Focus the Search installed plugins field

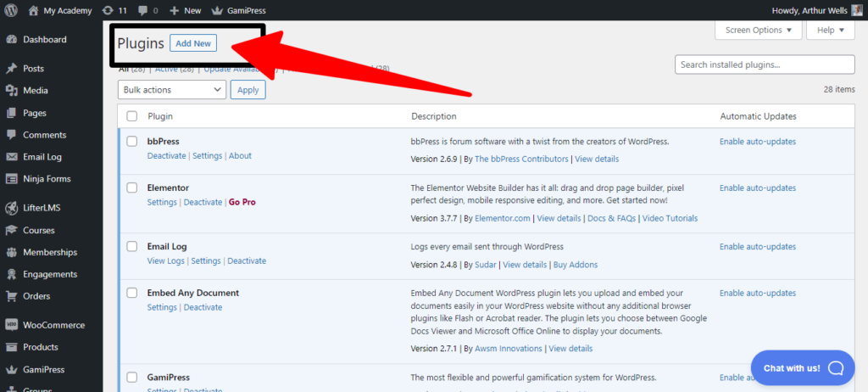(765, 64)
